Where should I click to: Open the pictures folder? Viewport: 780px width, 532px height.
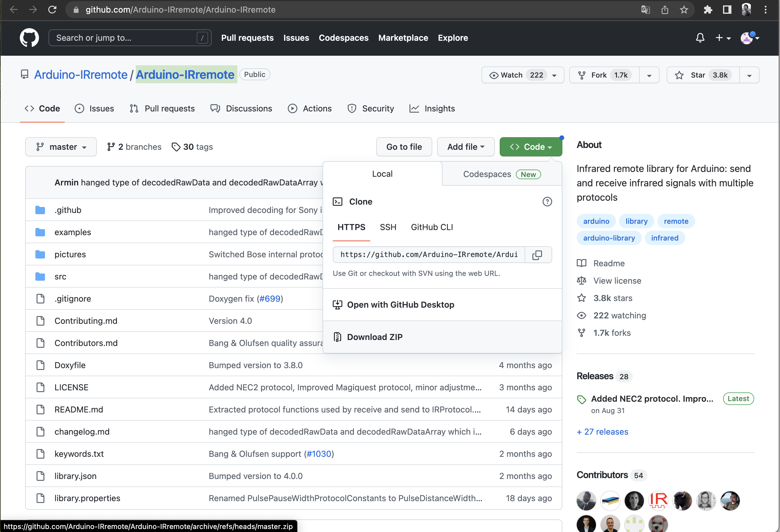coord(70,254)
